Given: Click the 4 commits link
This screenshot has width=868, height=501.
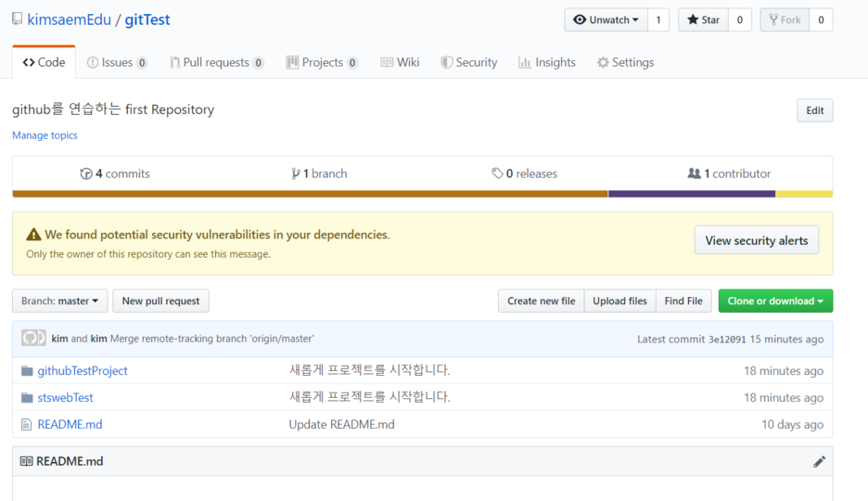Looking at the screenshot, I should pyautogui.click(x=115, y=173).
